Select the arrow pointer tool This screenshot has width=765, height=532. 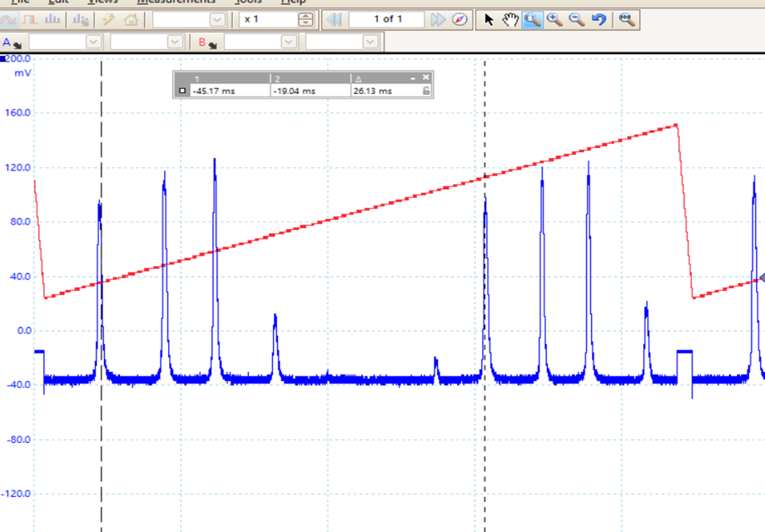(x=489, y=19)
